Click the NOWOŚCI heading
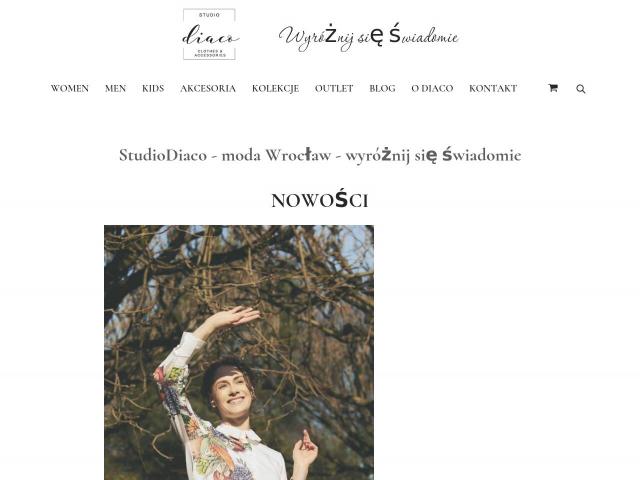640x480 pixels. point(320,200)
